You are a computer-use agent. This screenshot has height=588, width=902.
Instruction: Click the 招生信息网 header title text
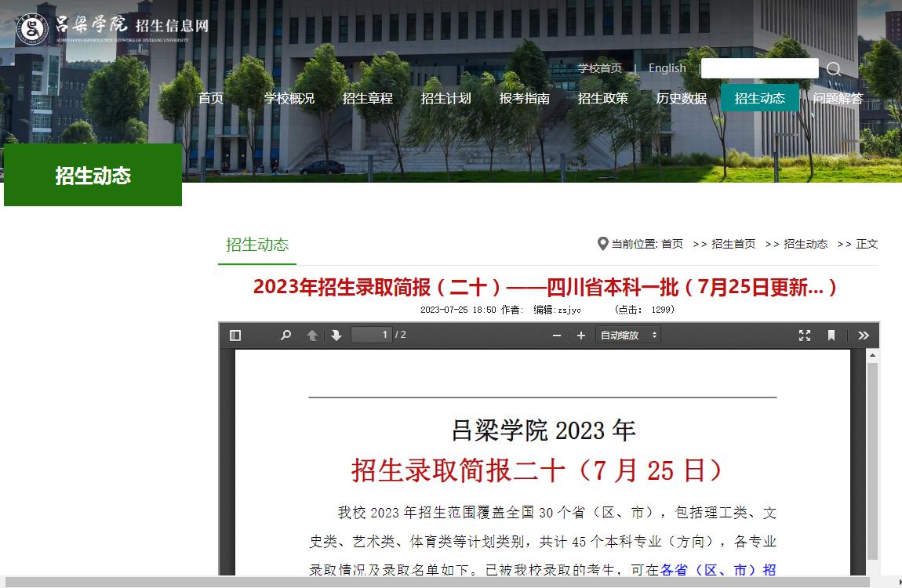click(172, 26)
